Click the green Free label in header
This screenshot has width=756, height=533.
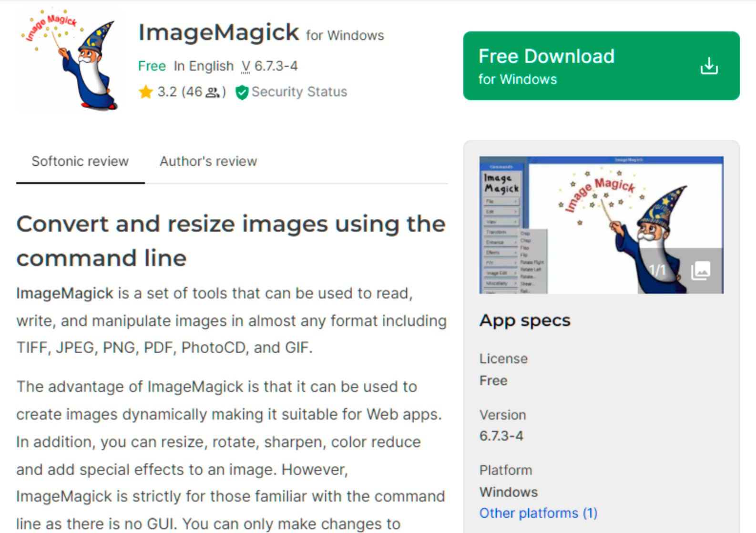coord(152,66)
